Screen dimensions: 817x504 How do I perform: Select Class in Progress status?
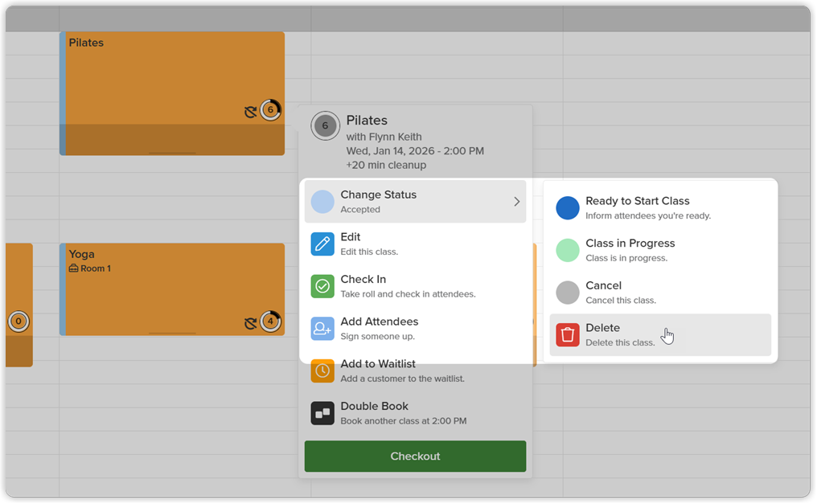click(x=660, y=250)
